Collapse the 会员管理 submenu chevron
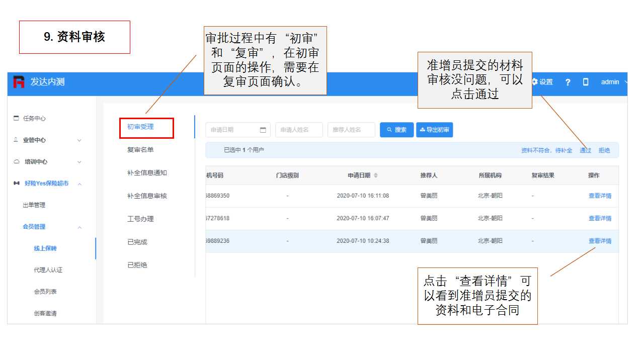Viewport: 644px width, 362px height. 79,227
